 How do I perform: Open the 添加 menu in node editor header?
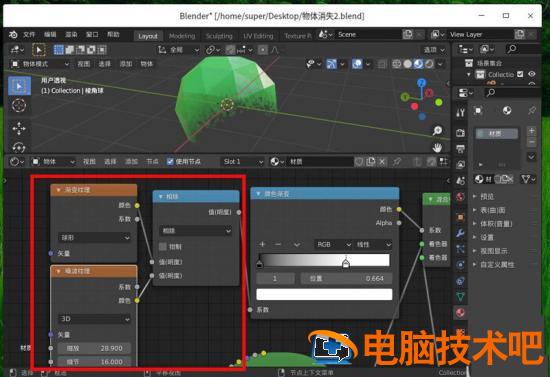[x=131, y=161]
